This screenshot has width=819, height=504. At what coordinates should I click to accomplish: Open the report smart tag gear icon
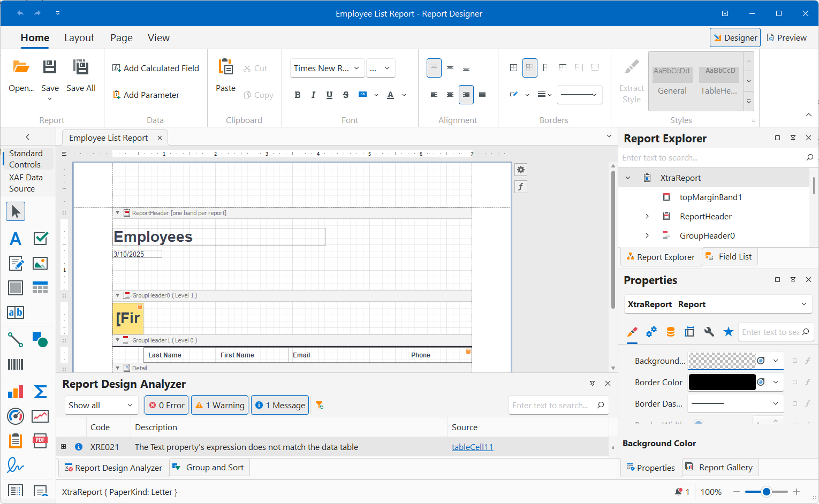521,170
